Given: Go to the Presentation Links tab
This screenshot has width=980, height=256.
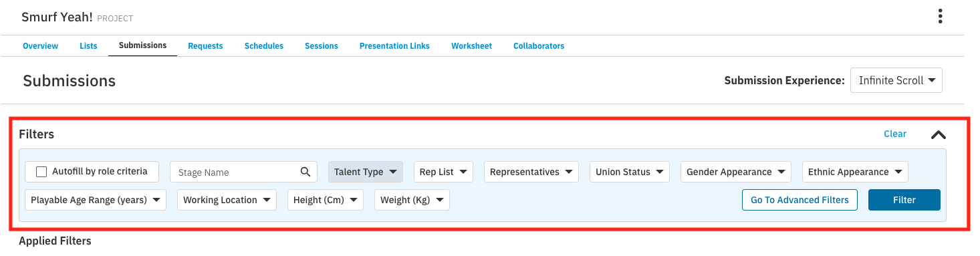Looking at the screenshot, I should click(394, 46).
